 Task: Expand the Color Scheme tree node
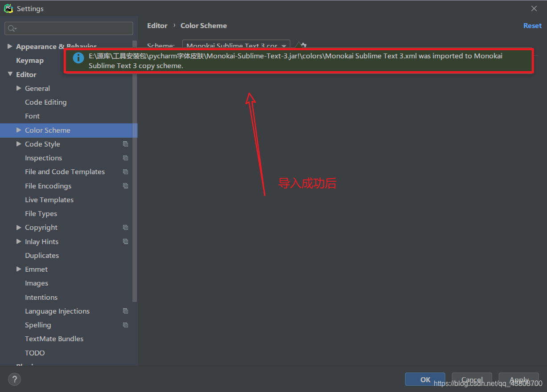coord(19,130)
